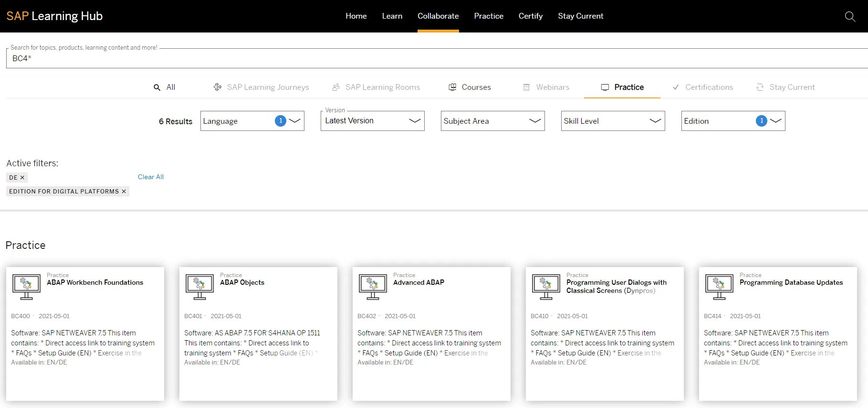The image size is (868, 408).
Task: Expand the Language filter dropdown
Action: 252,121
